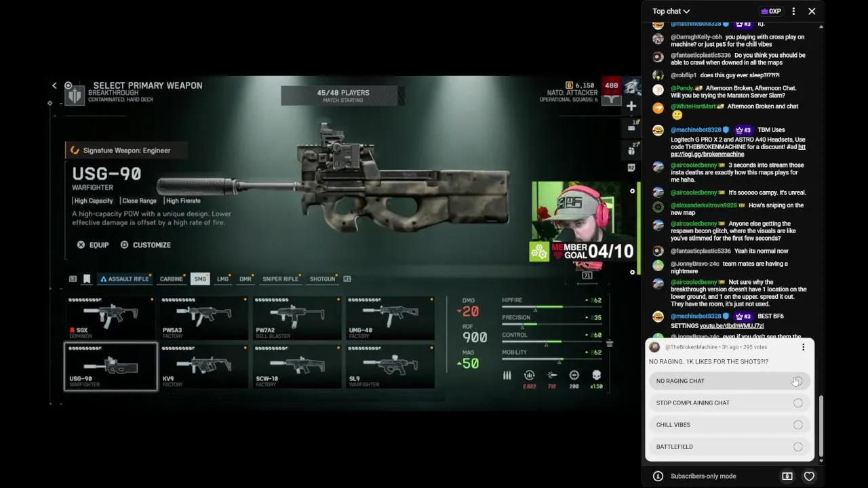Click the Member Goal 04/10 overlay
The width and height of the screenshot is (868, 488).
coord(582,251)
